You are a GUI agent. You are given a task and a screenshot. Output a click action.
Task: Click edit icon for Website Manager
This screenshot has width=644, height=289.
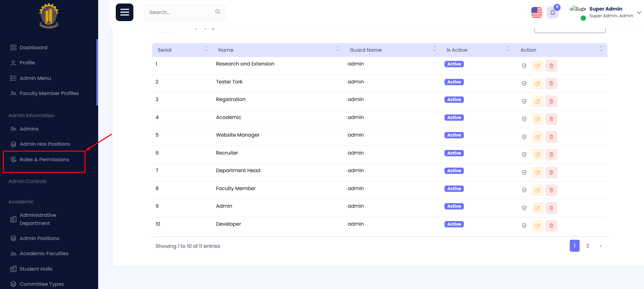point(537,137)
